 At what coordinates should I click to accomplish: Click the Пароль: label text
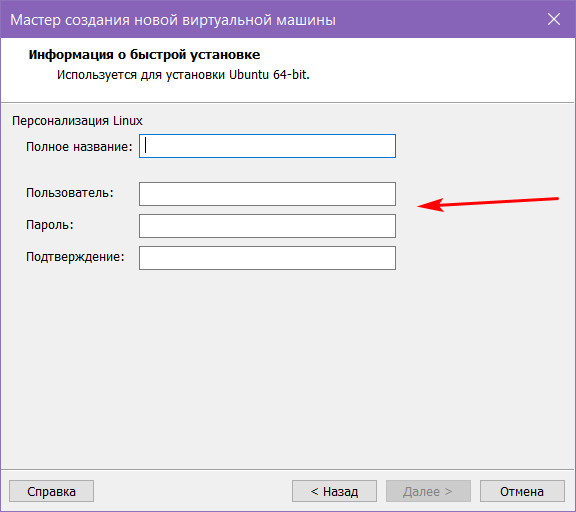coord(50,225)
